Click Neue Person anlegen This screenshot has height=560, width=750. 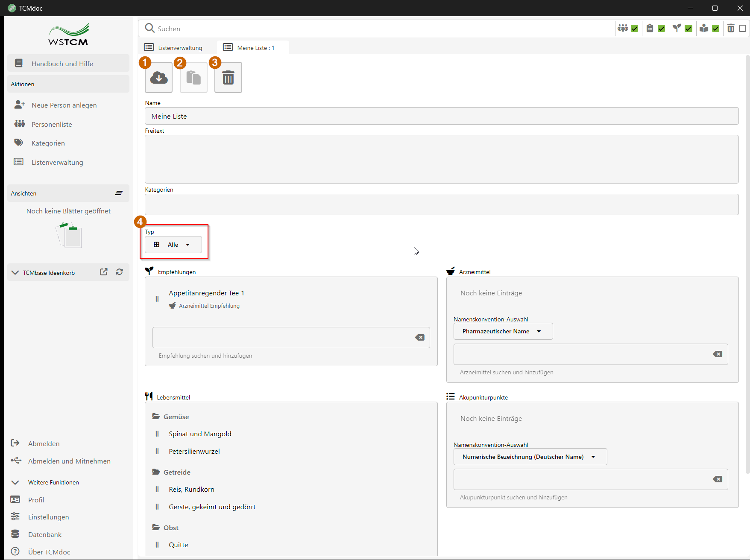pos(64,105)
